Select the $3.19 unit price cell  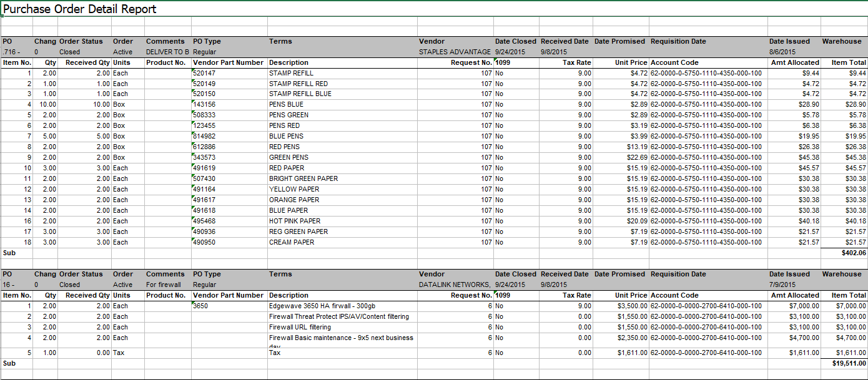[x=621, y=126]
